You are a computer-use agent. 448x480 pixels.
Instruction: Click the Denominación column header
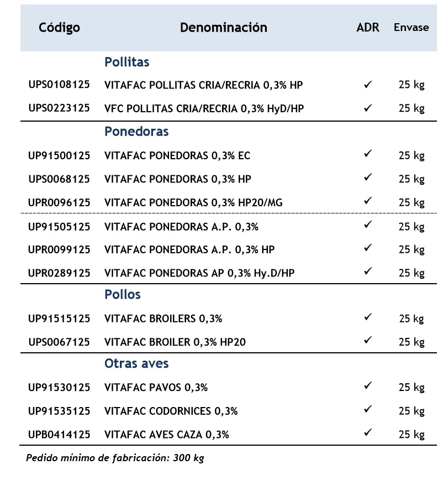point(223,28)
